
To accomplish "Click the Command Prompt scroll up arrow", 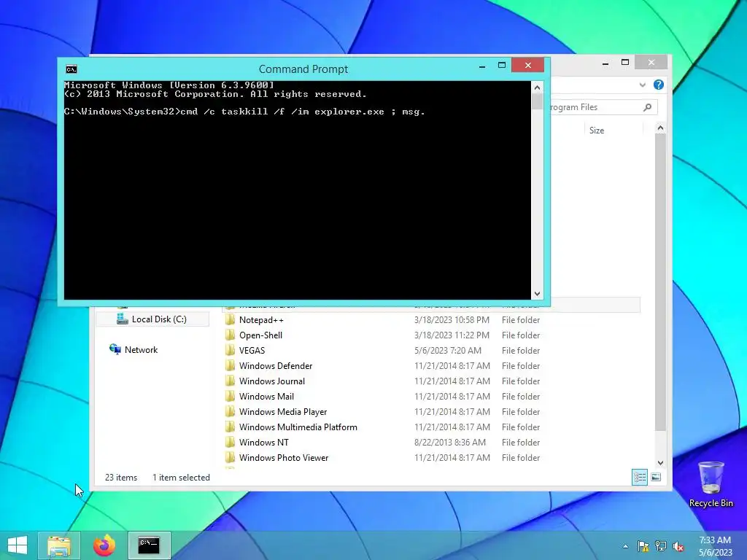I will (x=537, y=87).
